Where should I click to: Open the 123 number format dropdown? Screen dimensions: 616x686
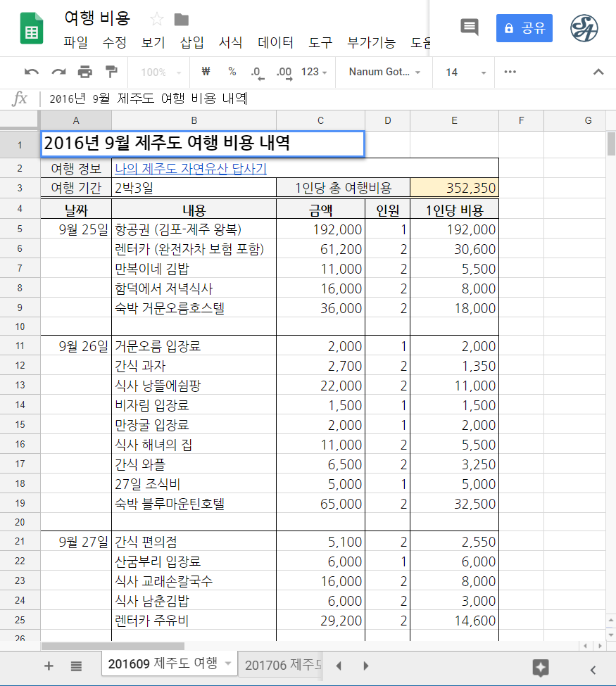314,72
